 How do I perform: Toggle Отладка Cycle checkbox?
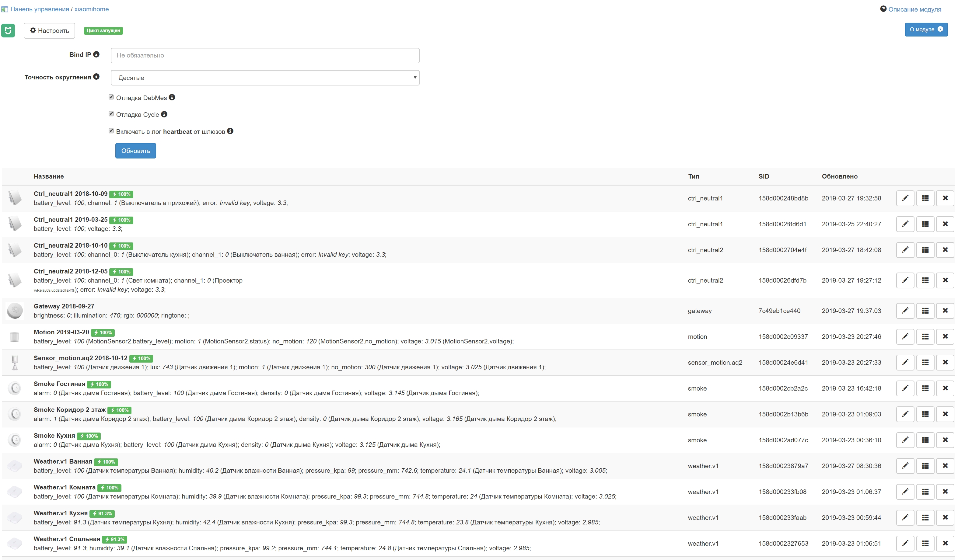click(x=111, y=114)
